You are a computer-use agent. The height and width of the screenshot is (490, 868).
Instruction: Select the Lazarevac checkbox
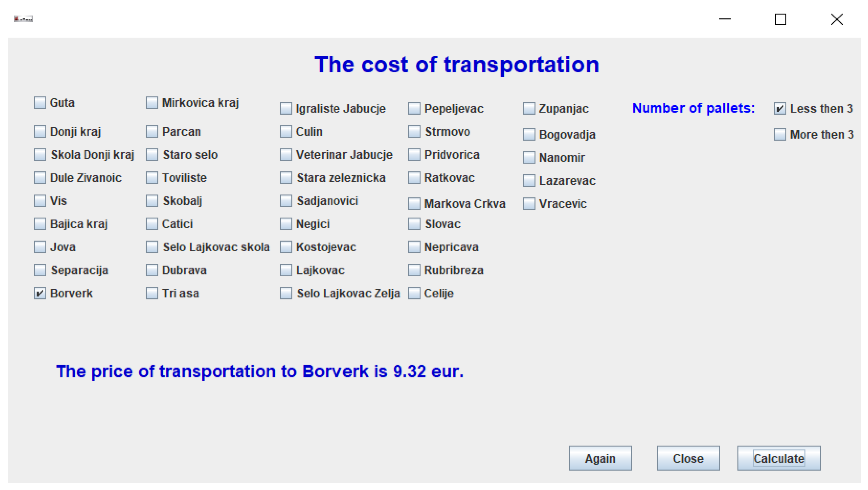529,181
